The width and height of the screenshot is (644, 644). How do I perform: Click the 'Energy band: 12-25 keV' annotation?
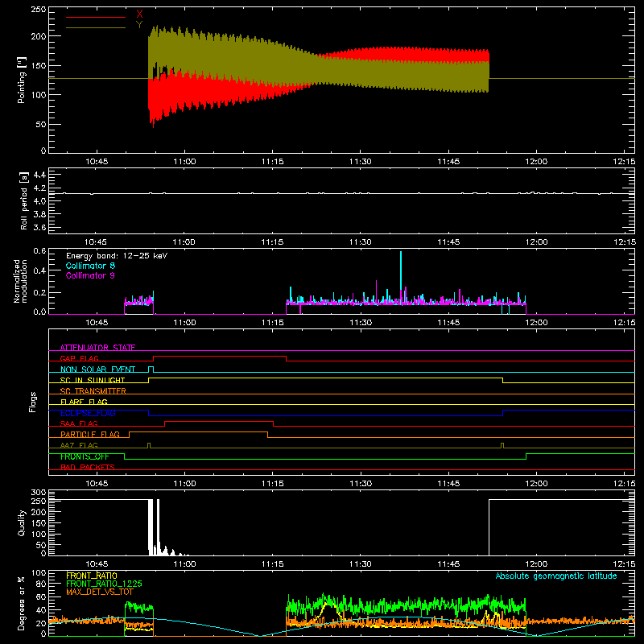[117, 256]
